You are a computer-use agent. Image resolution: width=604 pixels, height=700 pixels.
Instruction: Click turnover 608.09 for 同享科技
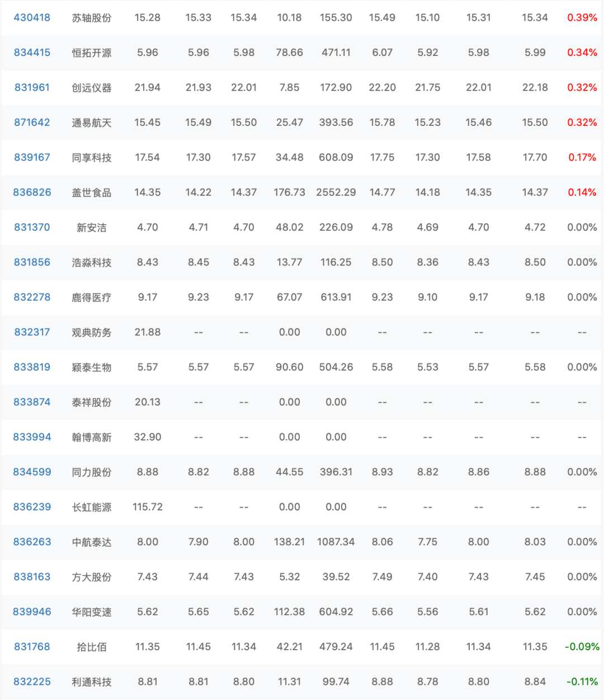point(336,157)
